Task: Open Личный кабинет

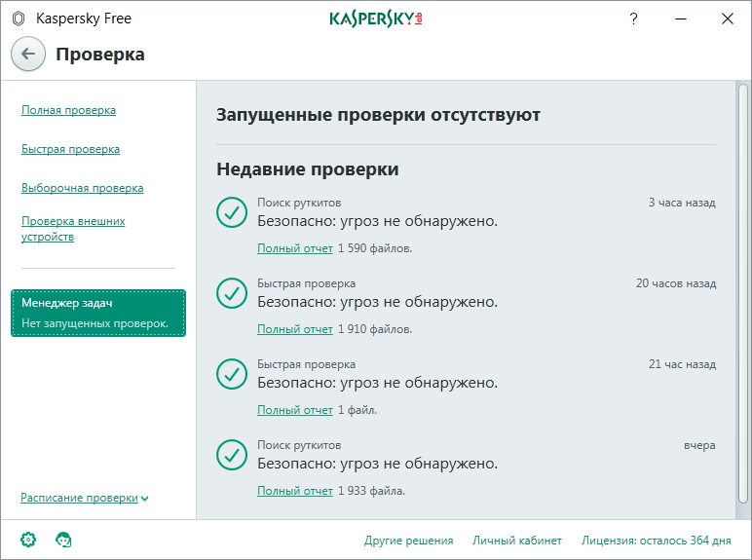Action: (x=517, y=541)
